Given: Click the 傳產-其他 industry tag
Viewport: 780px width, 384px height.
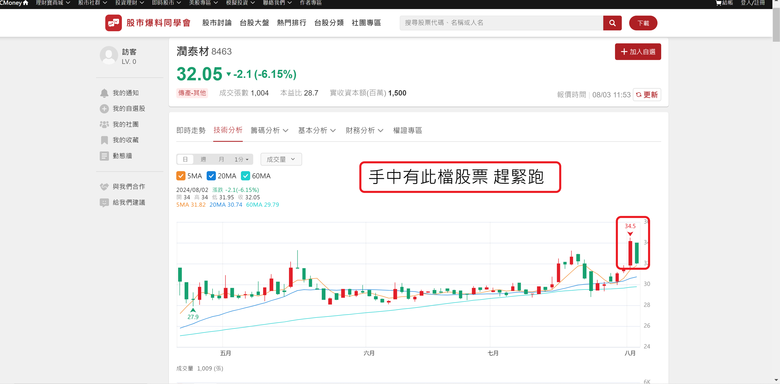Looking at the screenshot, I should click(192, 93).
